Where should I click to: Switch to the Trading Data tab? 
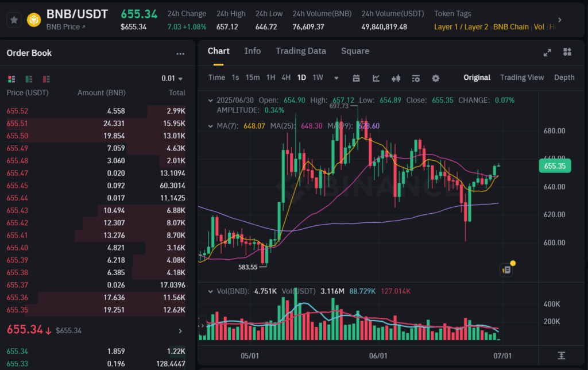[x=300, y=51]
